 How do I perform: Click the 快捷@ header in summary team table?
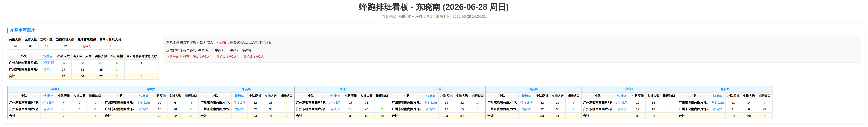[48, 56]
